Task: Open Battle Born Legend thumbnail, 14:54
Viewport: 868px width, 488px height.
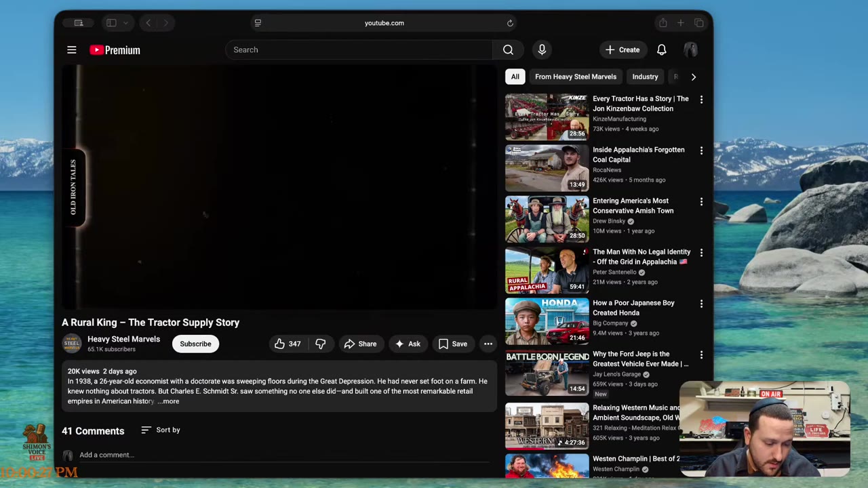Action: 547,372
